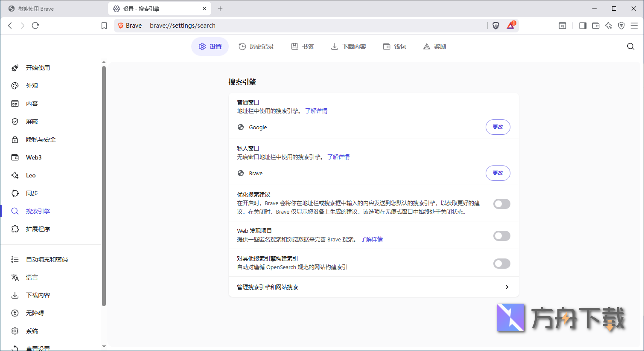The height and width of the screenshot is (351, 644).
Task: Open 了解详情 link under 私人窗口
Action: (339, 157)
